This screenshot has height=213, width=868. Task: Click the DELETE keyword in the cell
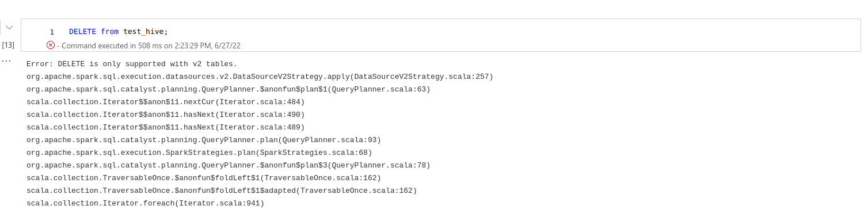(x=82, y=32)
